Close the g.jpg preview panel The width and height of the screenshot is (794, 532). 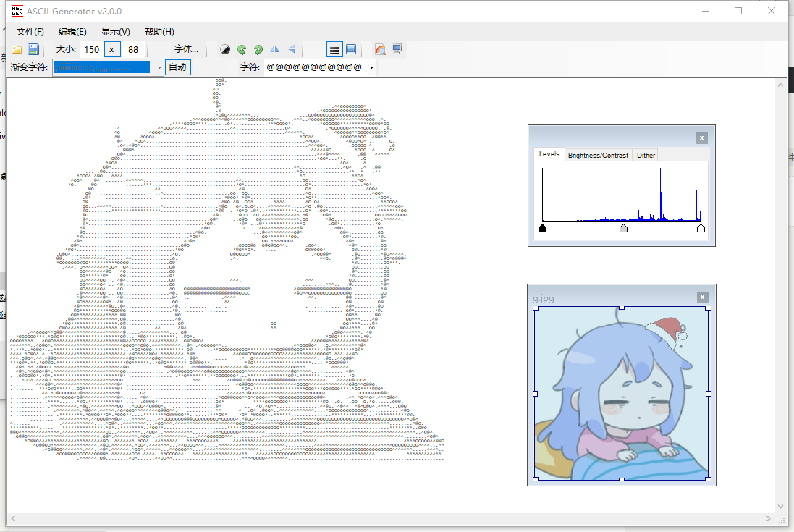point(702,297)
